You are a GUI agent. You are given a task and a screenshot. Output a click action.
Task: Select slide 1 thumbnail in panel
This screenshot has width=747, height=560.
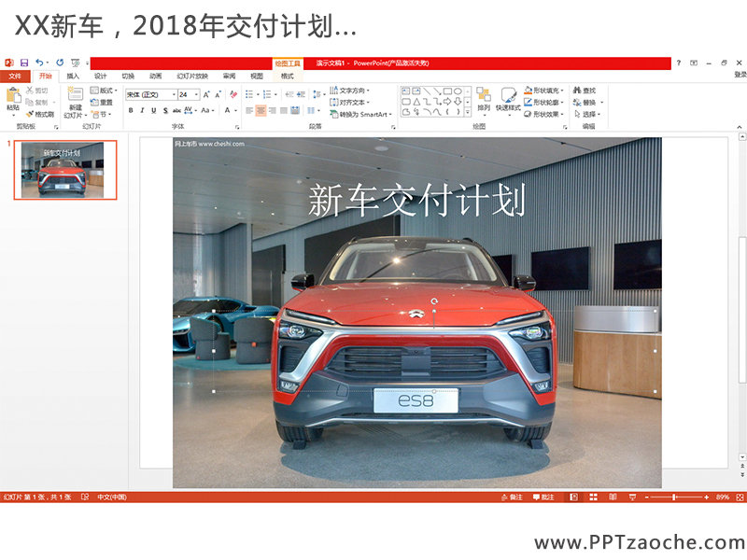65,170
